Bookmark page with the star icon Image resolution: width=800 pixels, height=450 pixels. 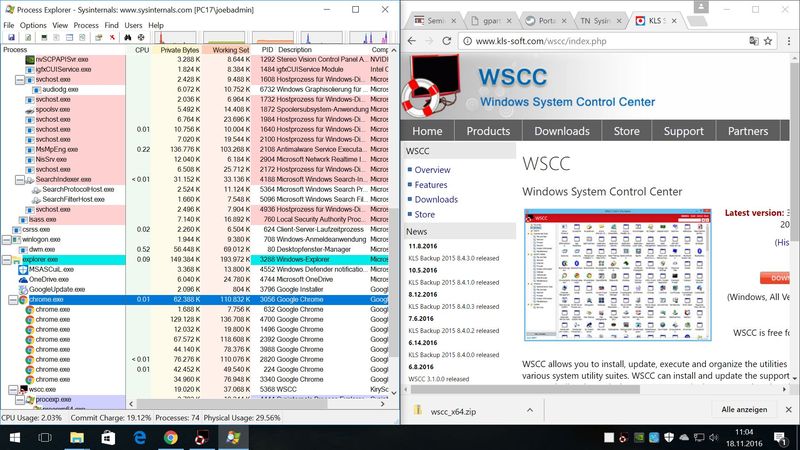(768, 41)
